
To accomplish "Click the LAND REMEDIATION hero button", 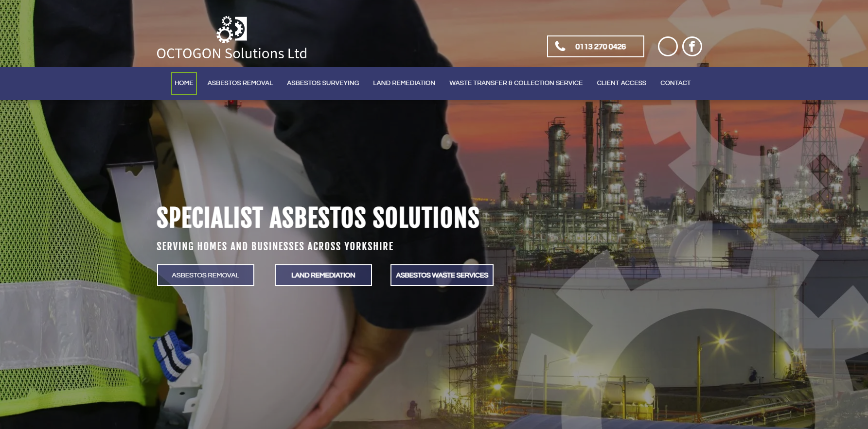I will click(x=323, y=275).
